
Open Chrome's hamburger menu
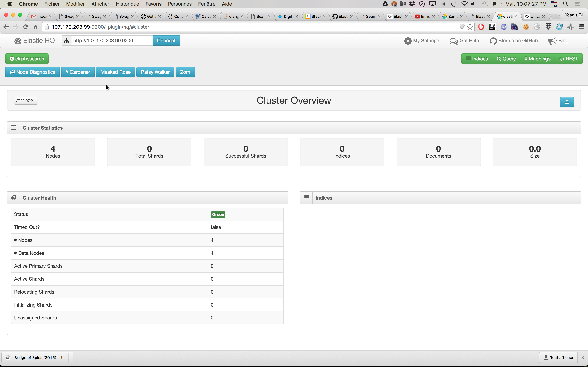[582, 27]
